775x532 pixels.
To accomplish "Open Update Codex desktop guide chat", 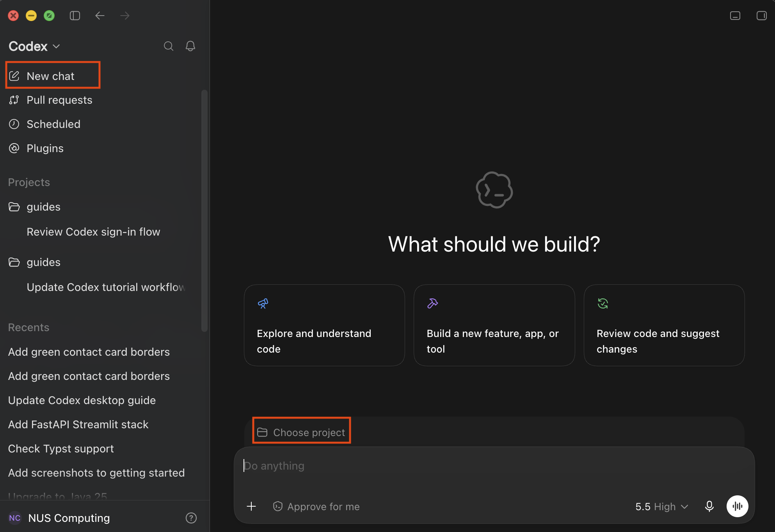I will coord(82,400).
